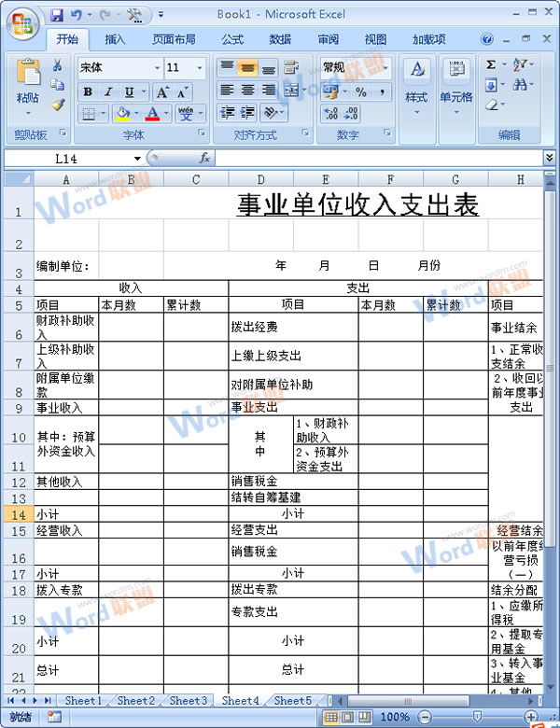Click the phonetic guide wén icon
The height and width of the screenshot is (728, 560).
pyautogui.click(x=186, y=113)
